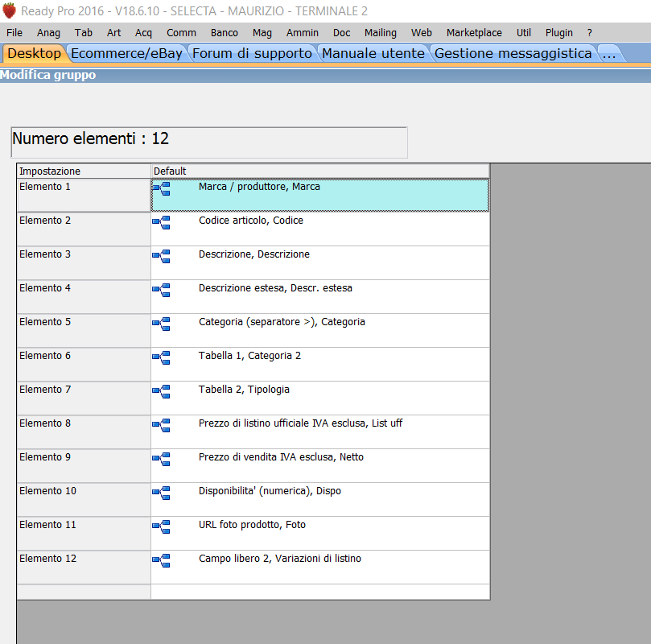Open the ? help menu
The height and width of the screenshot is (644, 651).
click(x=590, y=33)
